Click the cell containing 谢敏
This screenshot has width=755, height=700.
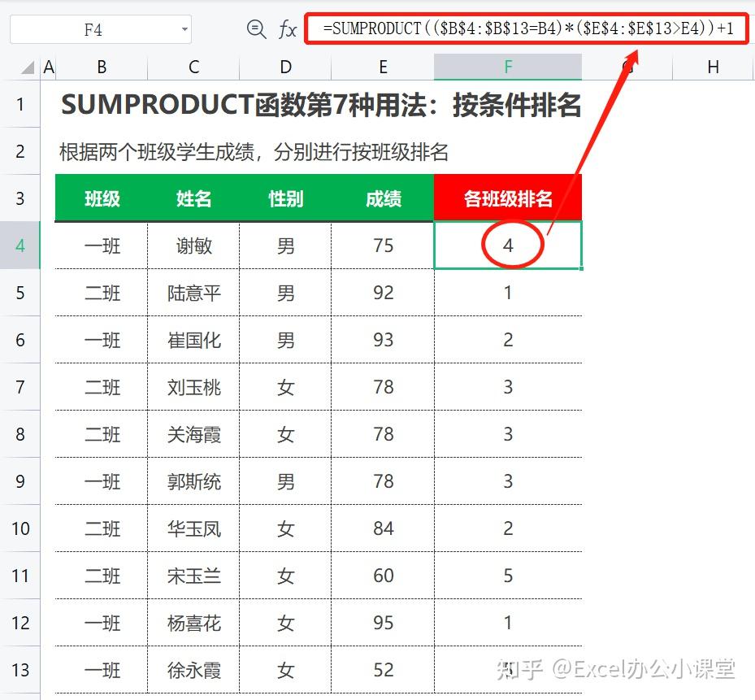193,245
